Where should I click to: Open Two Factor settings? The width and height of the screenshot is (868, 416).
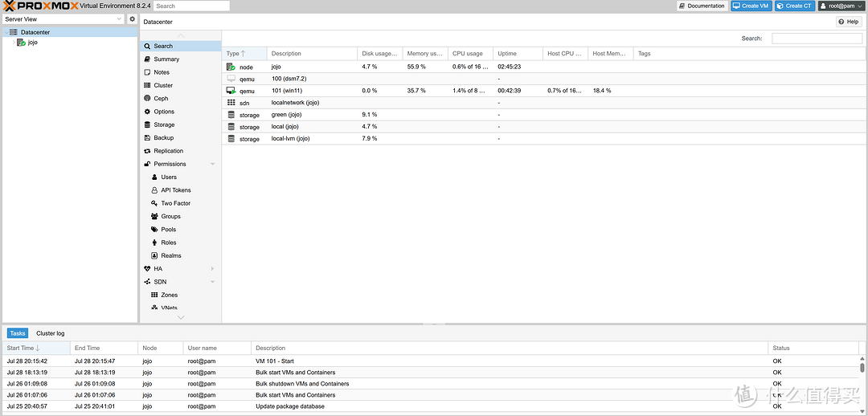point(175,203)
